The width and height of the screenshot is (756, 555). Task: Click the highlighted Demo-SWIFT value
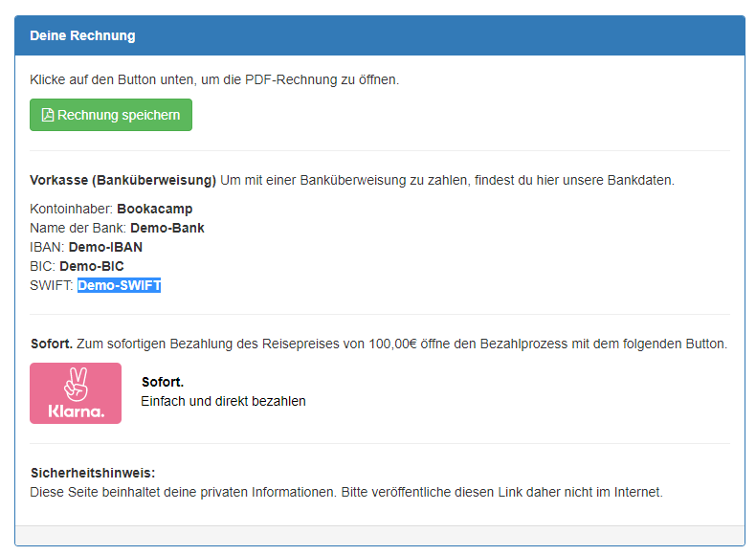pyautogui.click(x=119, y=285)
